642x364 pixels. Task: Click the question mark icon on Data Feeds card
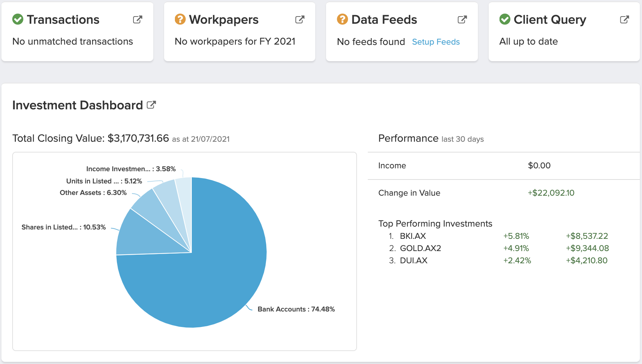[343, 20]
